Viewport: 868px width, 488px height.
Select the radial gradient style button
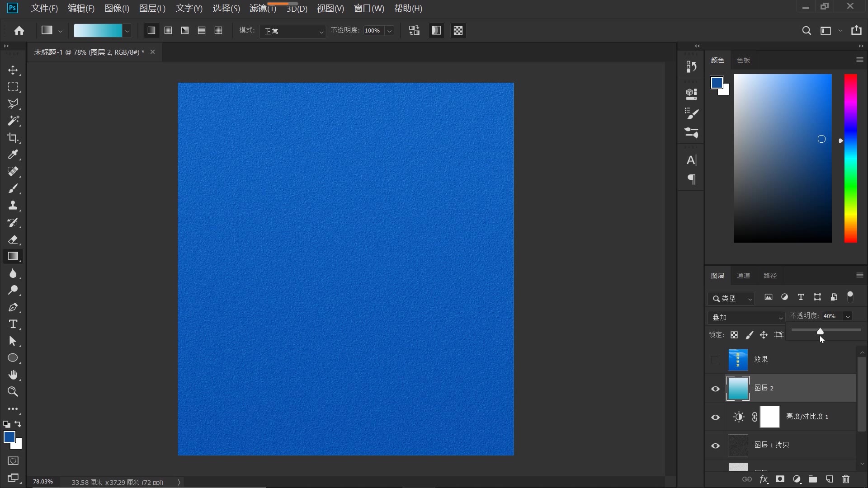pos(168,30)
